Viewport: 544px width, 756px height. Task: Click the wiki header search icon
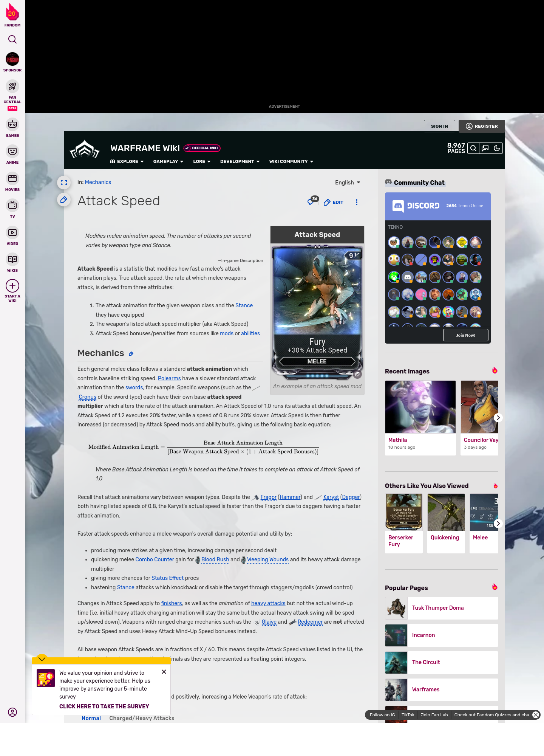pyautogui.click(x=473, y=148)
